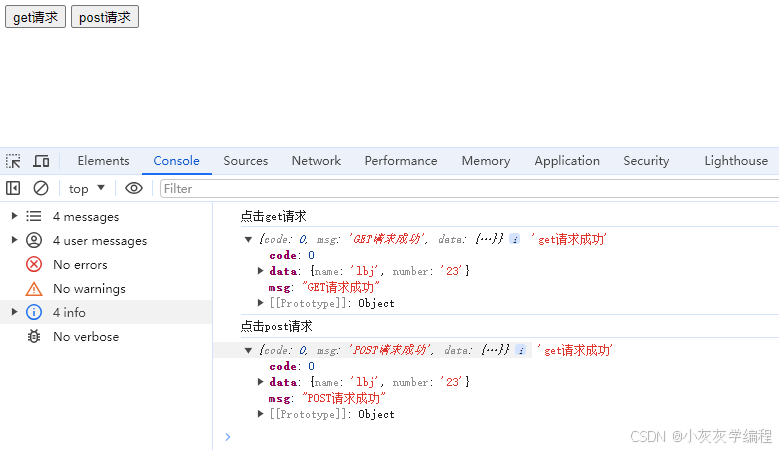
Task: Expand the 4 user messages group
Action: [14, 240]
